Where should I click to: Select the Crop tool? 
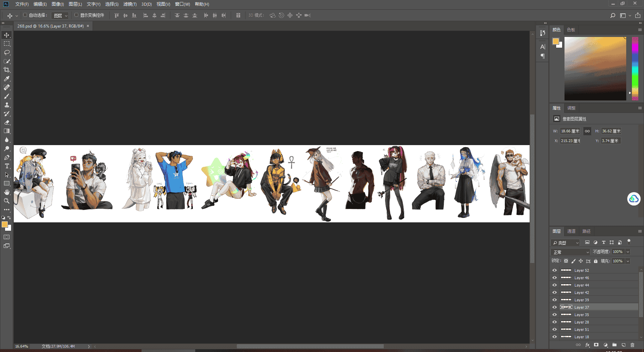coord(7,70)
